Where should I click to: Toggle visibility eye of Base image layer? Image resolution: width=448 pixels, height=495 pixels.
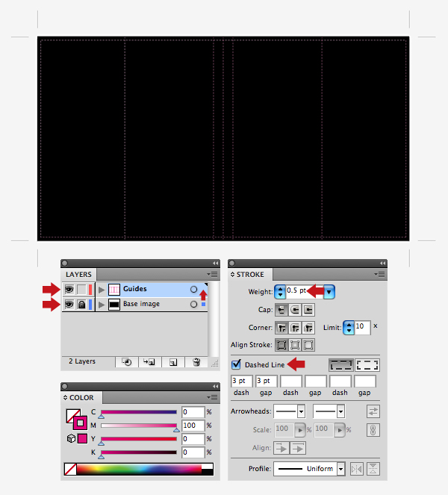tap(69, 305)
